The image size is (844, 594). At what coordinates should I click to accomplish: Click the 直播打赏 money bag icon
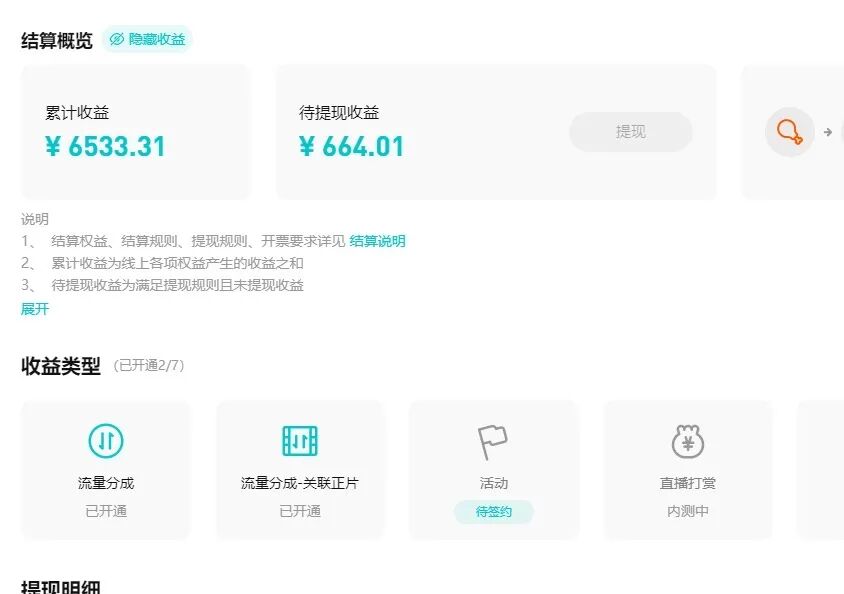[x=687, y=441]
